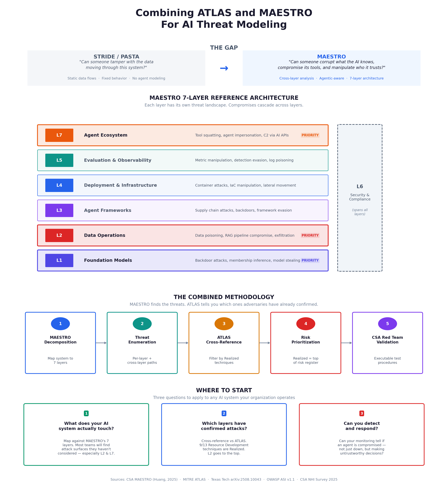Image resolution: width=448 pixels, height=490 pixels.
Task: Click 'What does your AI system actually touch?'
Action: click(86, 426)
